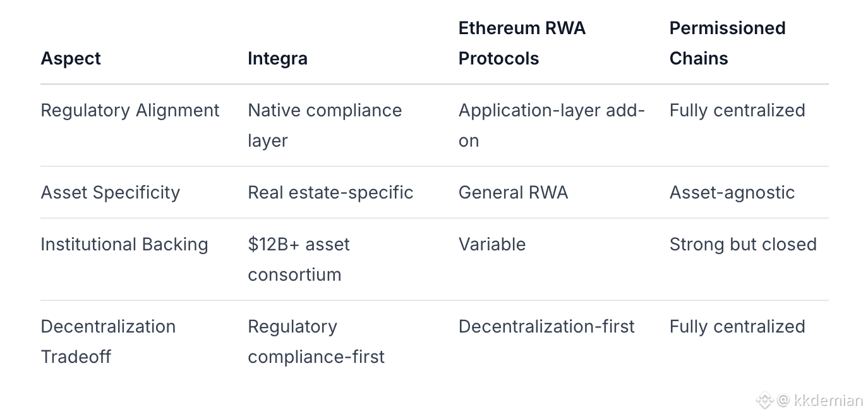
Task: Click the Variable cell
Action: (491, 244)
